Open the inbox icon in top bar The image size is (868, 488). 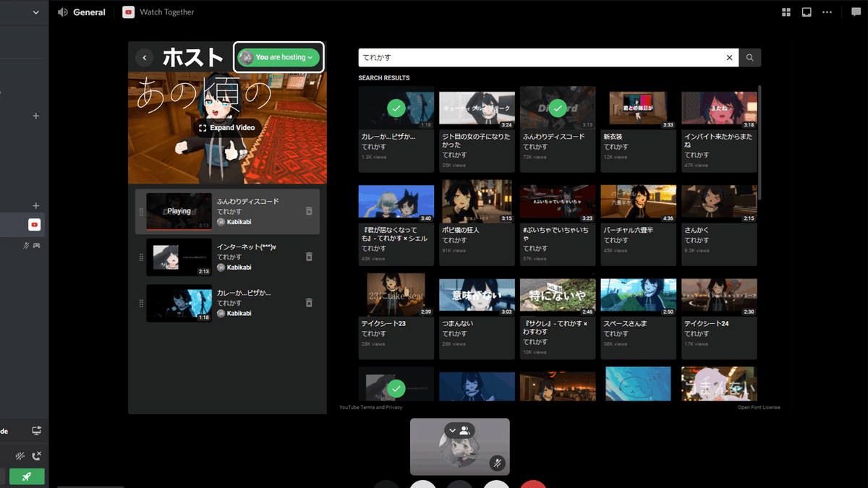click(807, 12)
